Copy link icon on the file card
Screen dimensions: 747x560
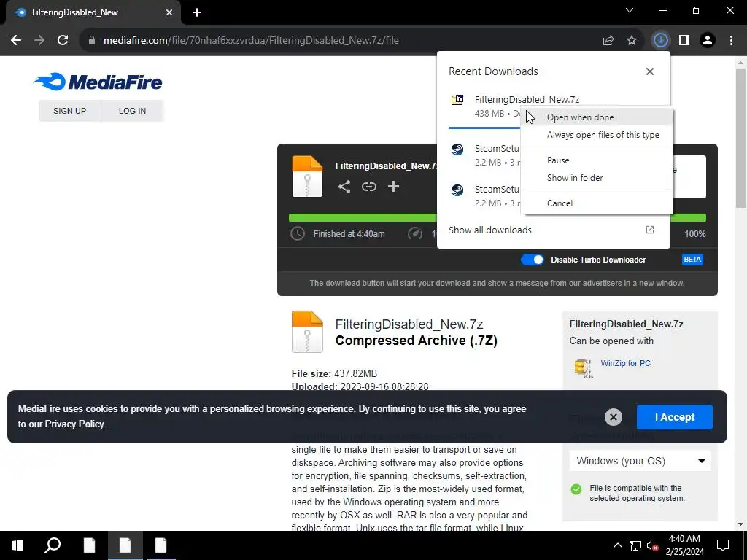coord(368,187)
